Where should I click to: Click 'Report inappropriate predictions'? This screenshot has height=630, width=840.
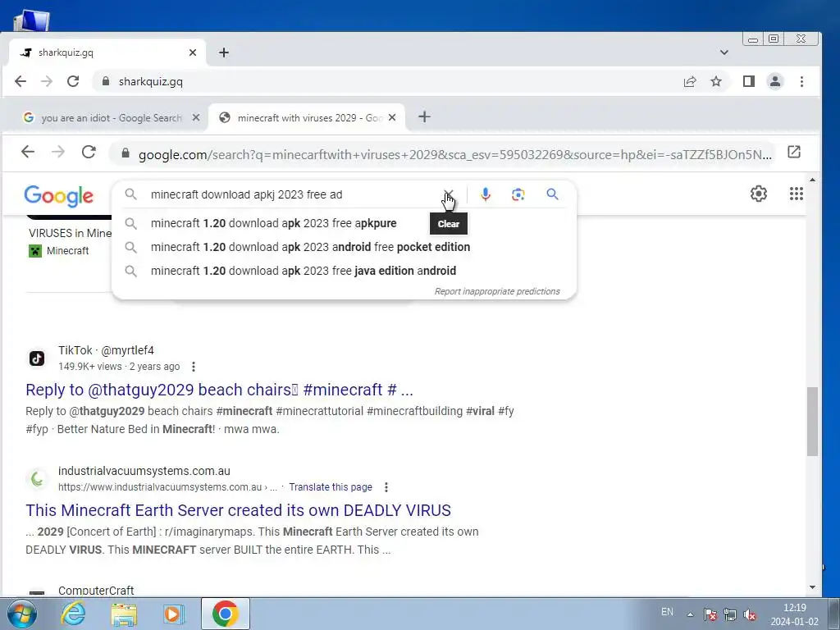pos(496,291)
